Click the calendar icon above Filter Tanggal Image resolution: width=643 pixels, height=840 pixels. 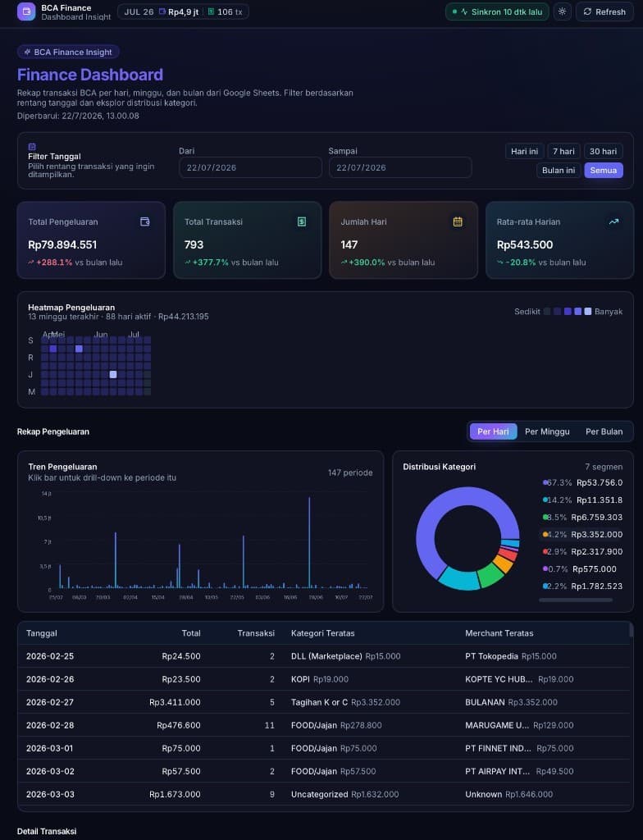32,146
